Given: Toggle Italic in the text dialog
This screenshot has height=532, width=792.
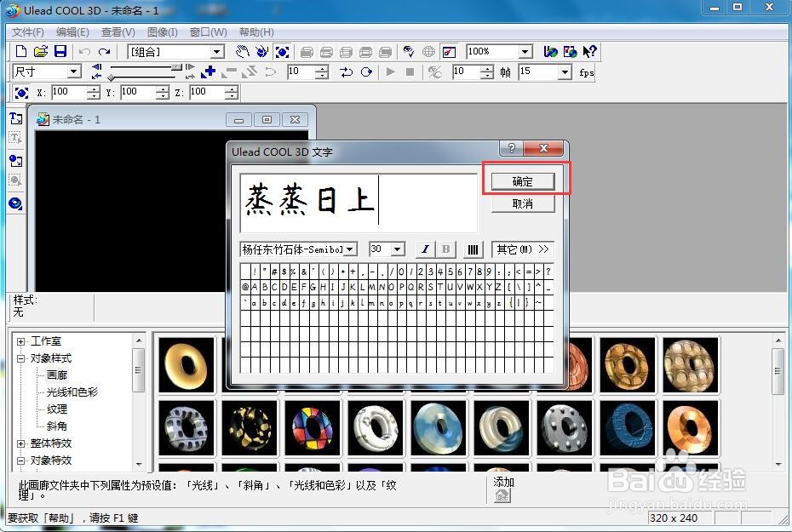Looking at the screenshot, I should pos(425,249).
